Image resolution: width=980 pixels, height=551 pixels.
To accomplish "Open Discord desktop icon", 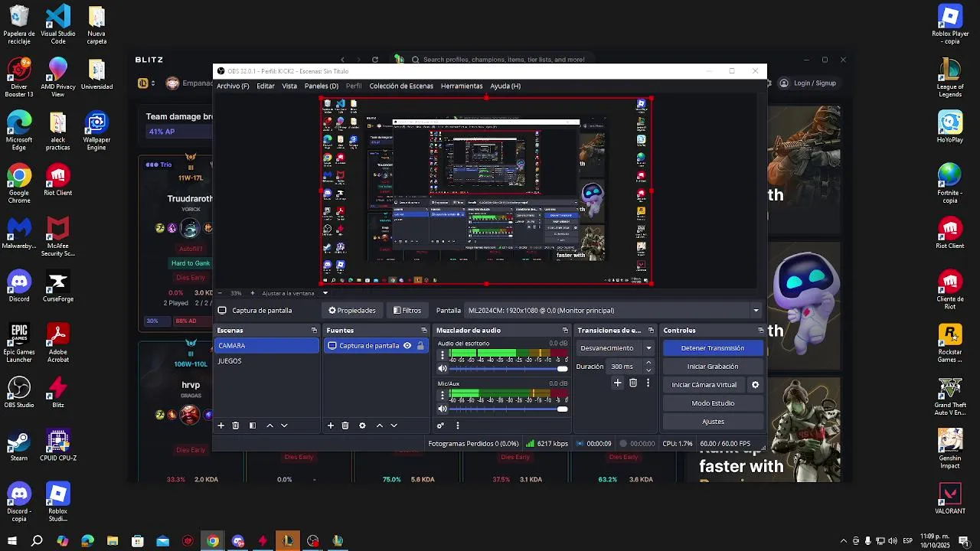I will click(x=19, y=286).
